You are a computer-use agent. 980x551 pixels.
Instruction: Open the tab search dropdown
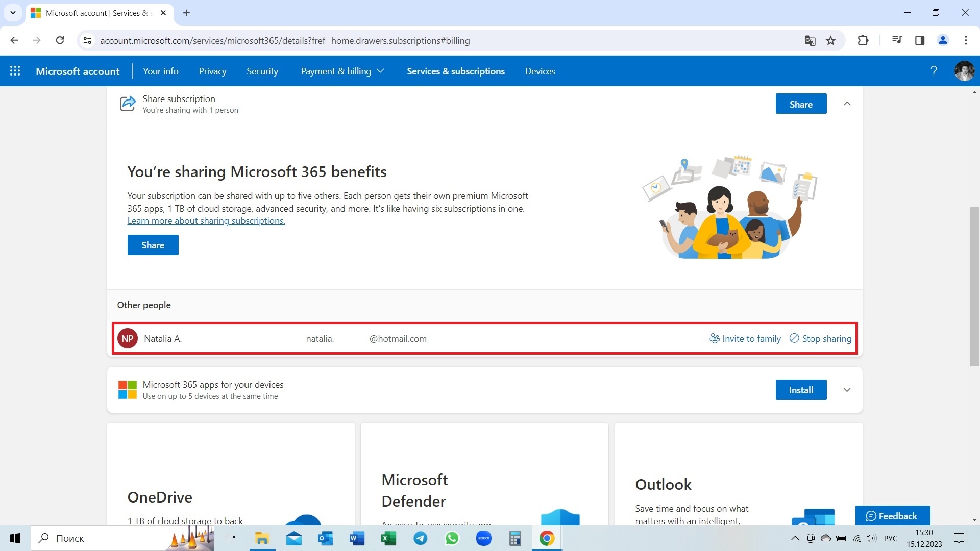click(x=13, y=13)
